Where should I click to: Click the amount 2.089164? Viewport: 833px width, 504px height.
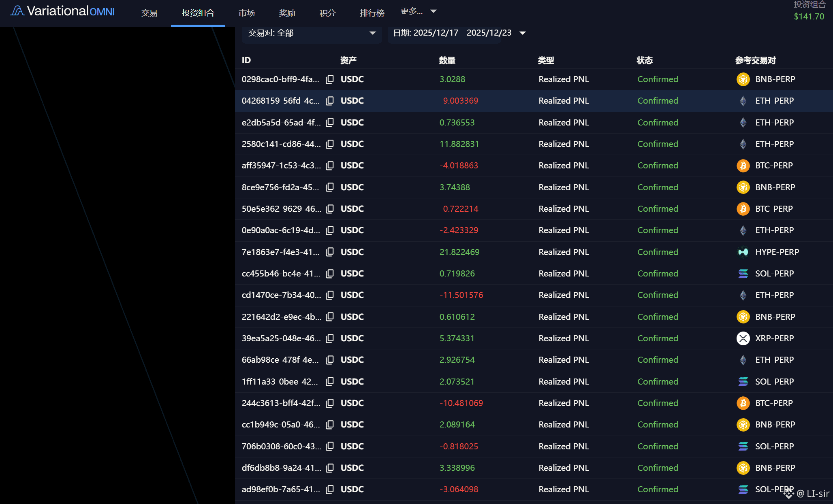(x=457, y=425)
